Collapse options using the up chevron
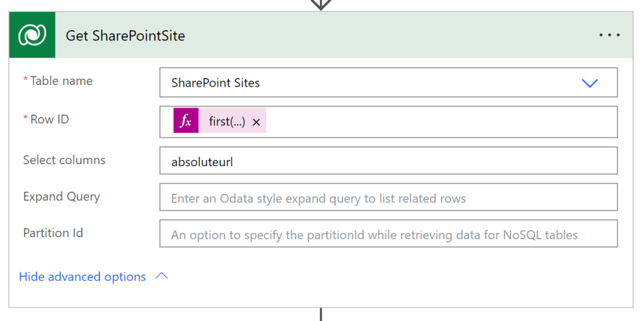 click(162, 276)
